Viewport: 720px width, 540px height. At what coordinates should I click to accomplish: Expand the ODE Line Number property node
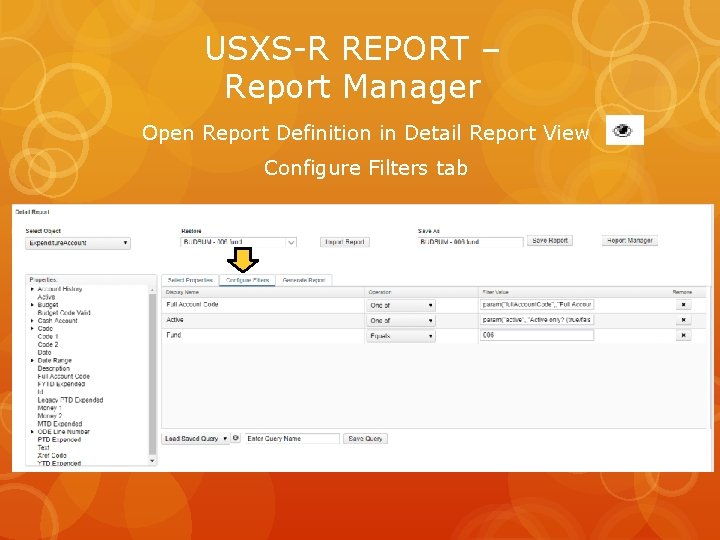coord(32,432)
